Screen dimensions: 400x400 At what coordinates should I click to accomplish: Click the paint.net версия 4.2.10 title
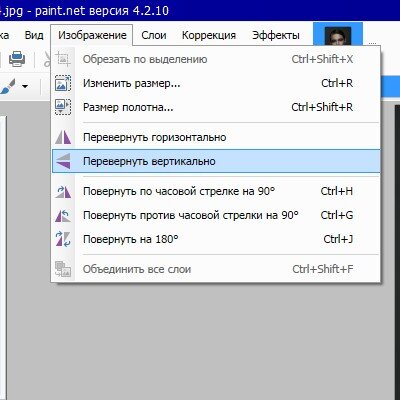[101, 11]
